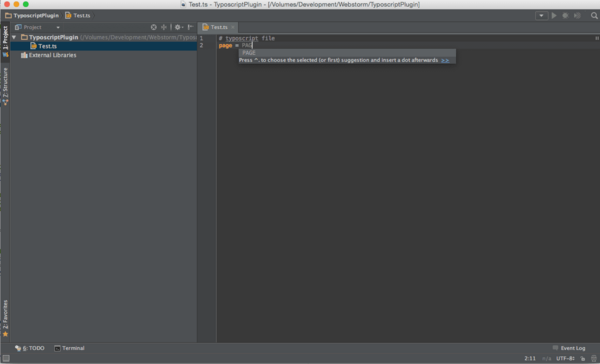Viewport: 600px width, 364px height.
Task: Click the Run with Coverage icon
Action: [x=577, y=16]
